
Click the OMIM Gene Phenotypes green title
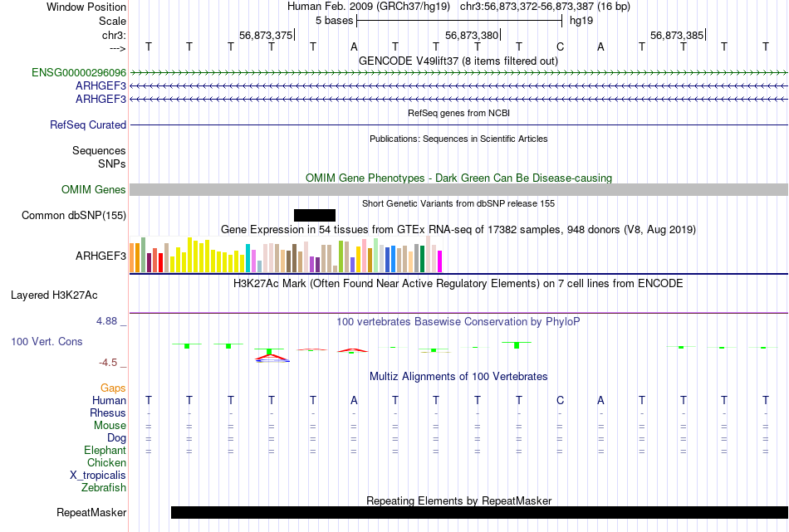(x=459, y=178)
